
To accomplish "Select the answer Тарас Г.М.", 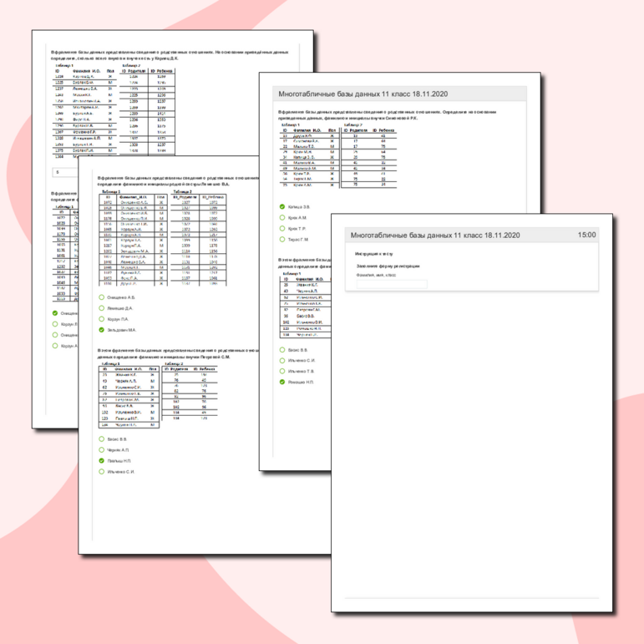I will pos(282,239).
